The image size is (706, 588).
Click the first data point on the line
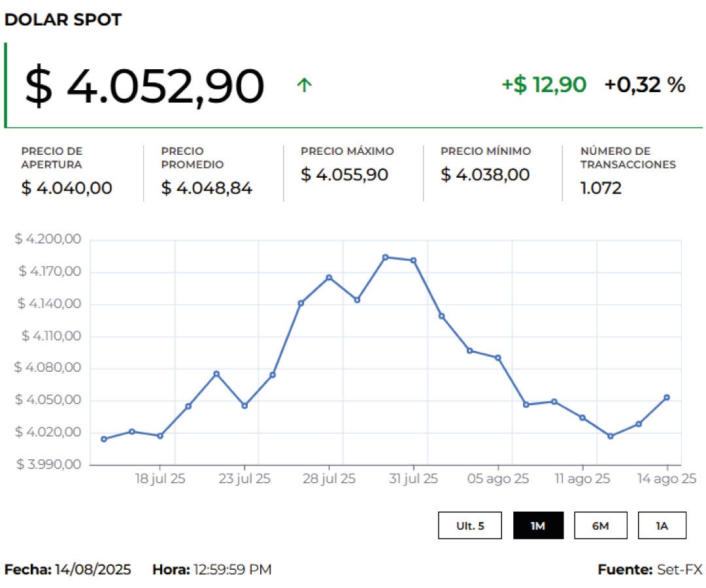pos(104,439)
